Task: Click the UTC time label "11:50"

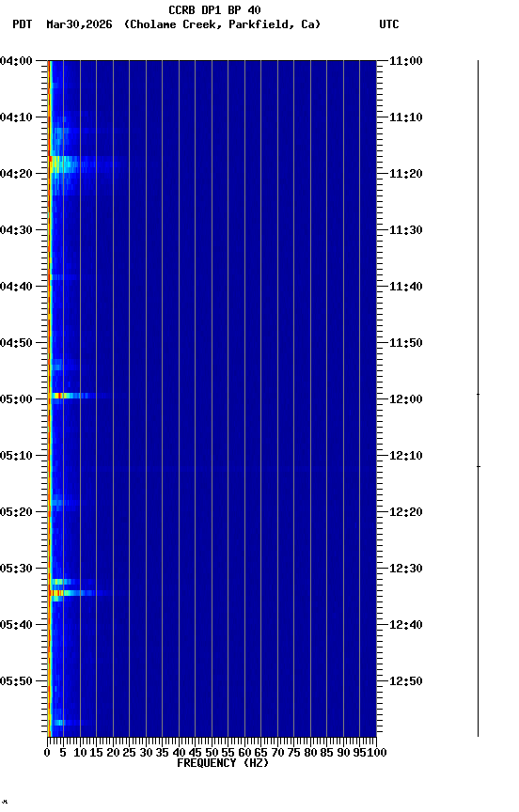Action: coord(405,343)
